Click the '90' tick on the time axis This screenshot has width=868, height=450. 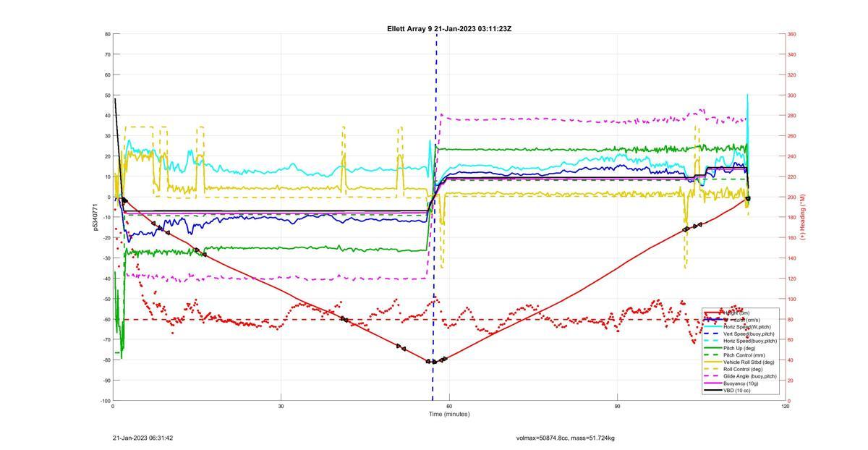pos(618,406)
